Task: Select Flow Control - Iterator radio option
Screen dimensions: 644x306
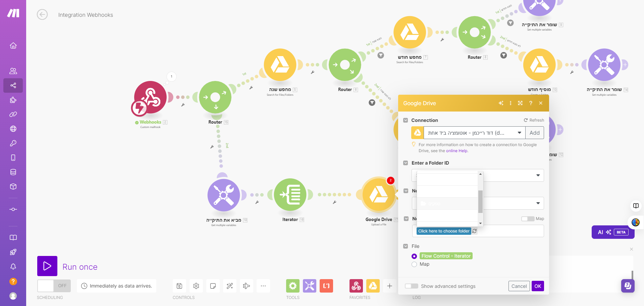Action: (414, 256)
